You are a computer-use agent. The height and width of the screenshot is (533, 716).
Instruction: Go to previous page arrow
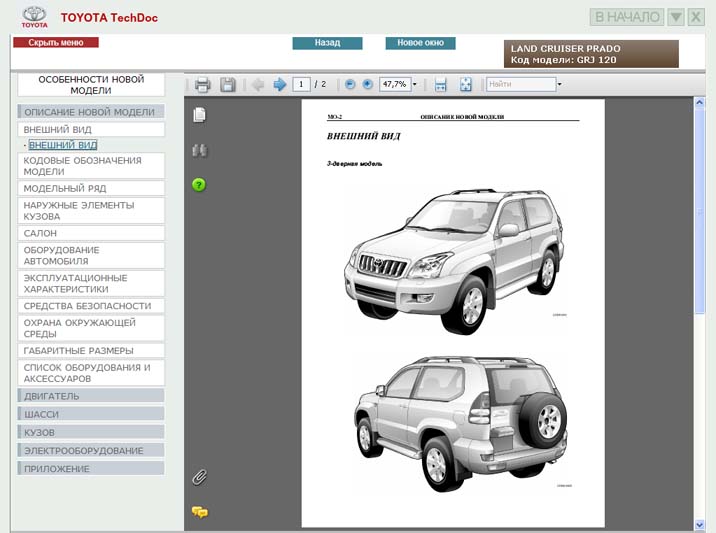pyautogui.click(x=258, y=84)
